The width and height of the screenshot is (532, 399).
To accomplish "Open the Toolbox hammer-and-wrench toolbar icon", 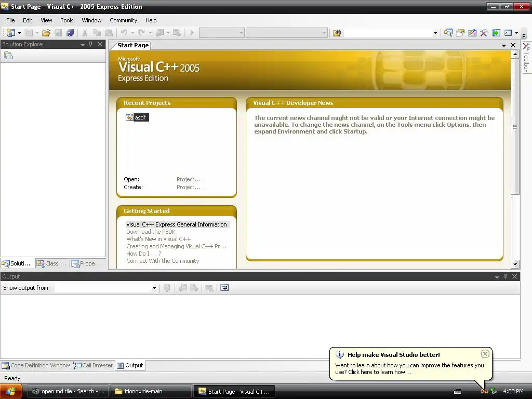I will (x=484, y=33).
